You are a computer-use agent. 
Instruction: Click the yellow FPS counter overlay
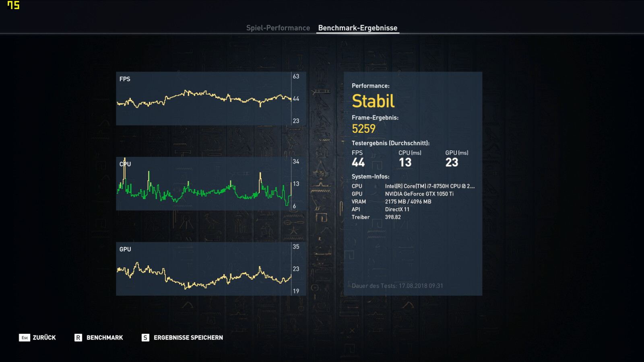pos(13,5)
